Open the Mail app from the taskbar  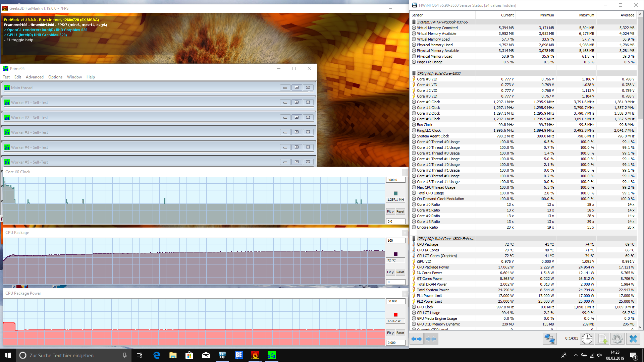(206, 355)
